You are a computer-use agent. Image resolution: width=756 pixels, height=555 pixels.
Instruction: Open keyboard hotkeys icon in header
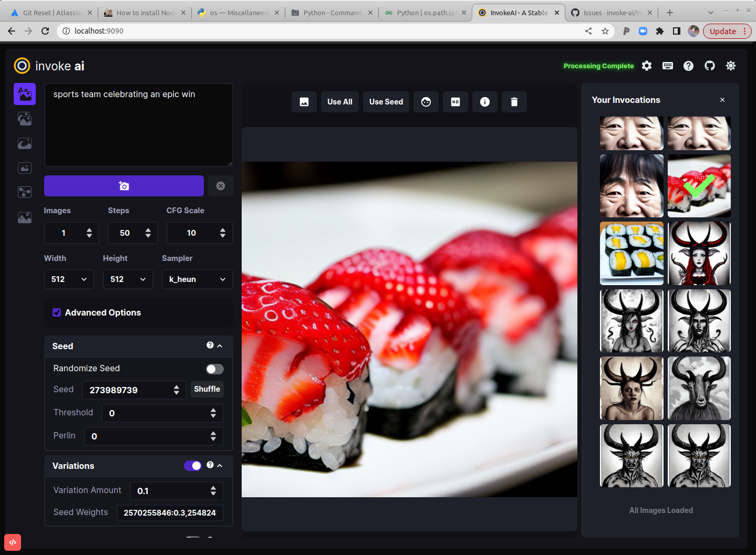coord(668,66)
